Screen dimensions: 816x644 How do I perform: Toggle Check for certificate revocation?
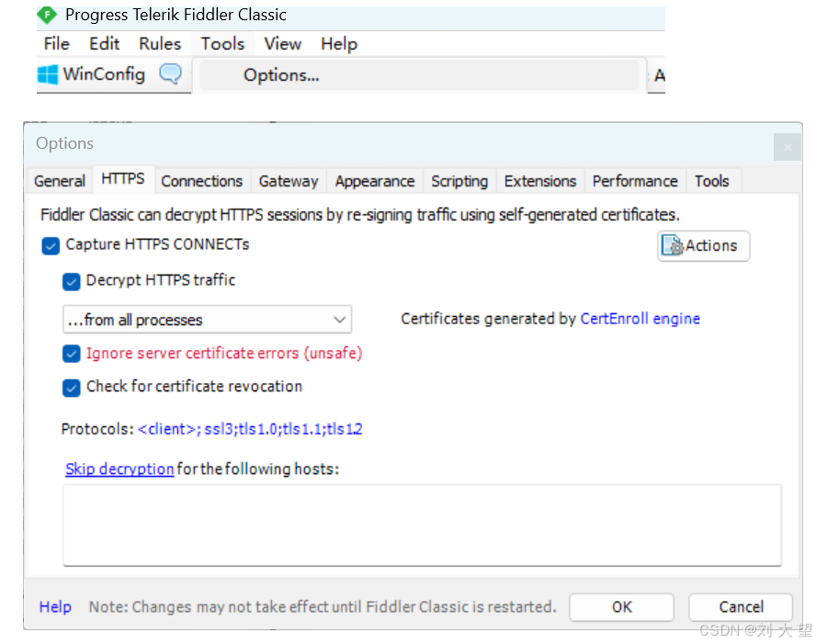point(72,388)
